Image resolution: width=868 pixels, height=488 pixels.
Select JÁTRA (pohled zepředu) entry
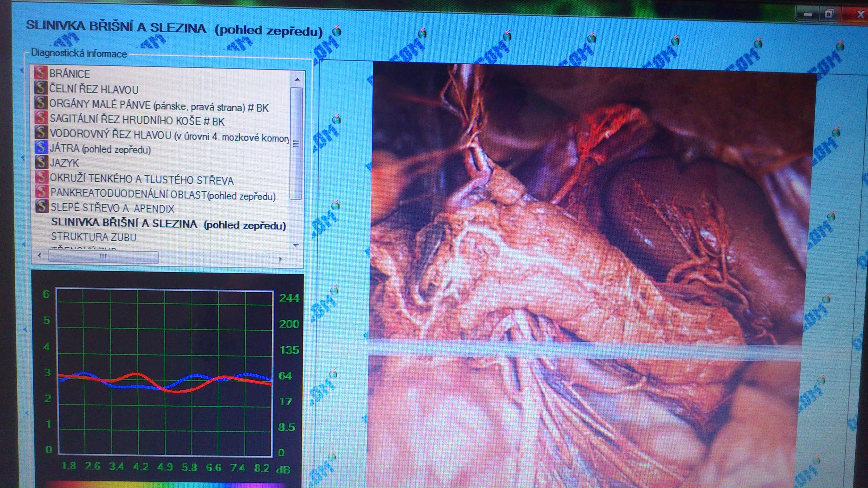(x=101, y=149)
